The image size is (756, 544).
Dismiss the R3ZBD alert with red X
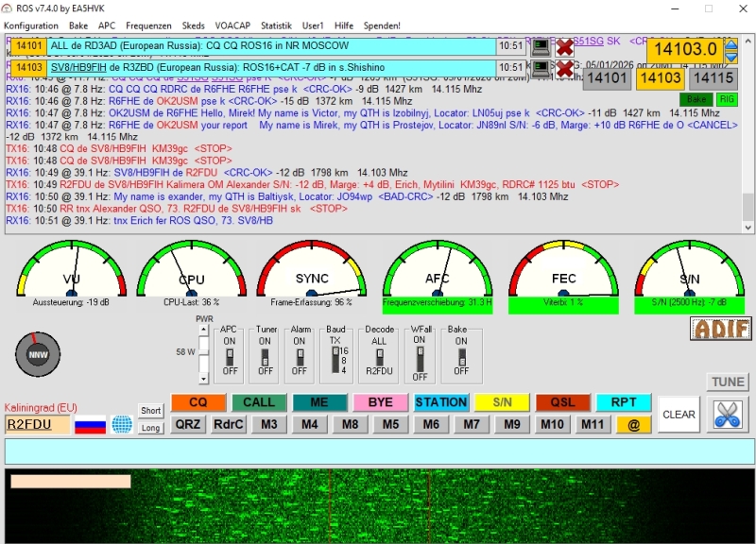tap(564, 69)
